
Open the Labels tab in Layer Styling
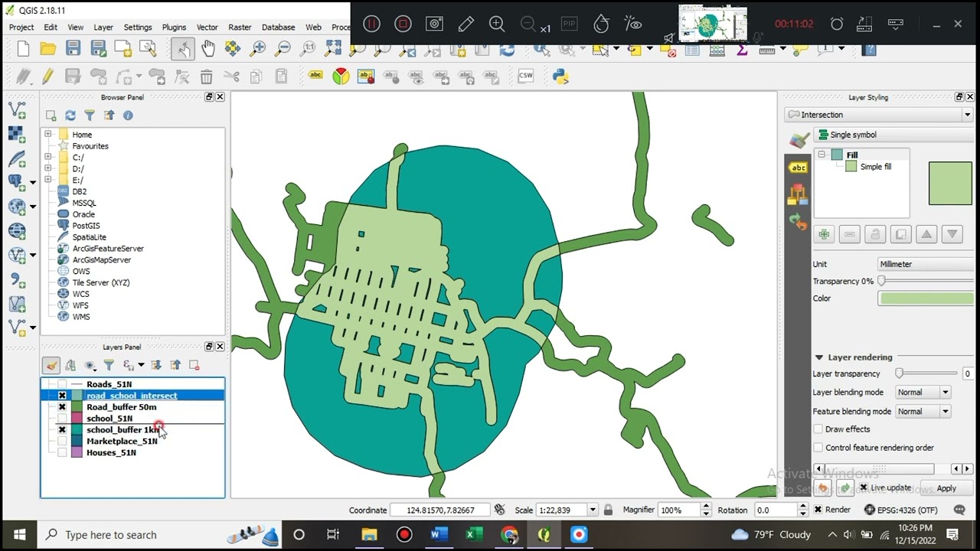[798, 168]
